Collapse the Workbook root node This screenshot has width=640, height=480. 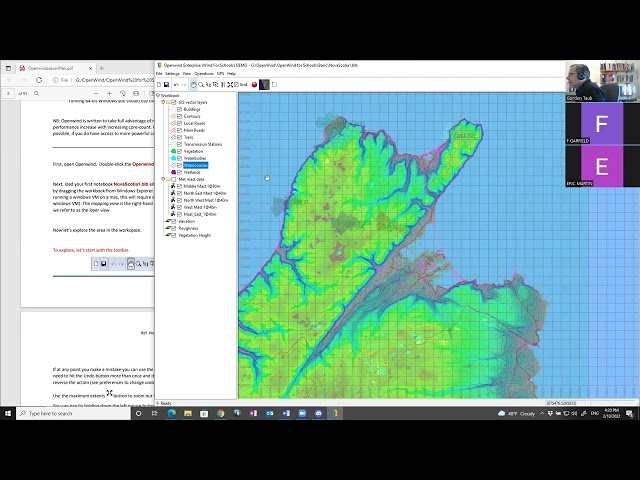(x=158, y=96)
